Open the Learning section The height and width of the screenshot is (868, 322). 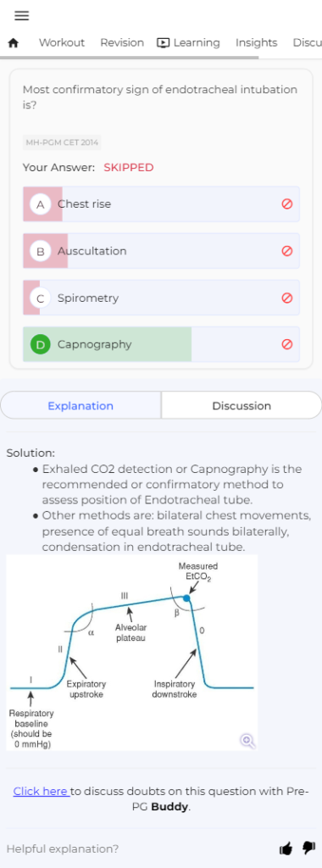click(x=188, y=42)
